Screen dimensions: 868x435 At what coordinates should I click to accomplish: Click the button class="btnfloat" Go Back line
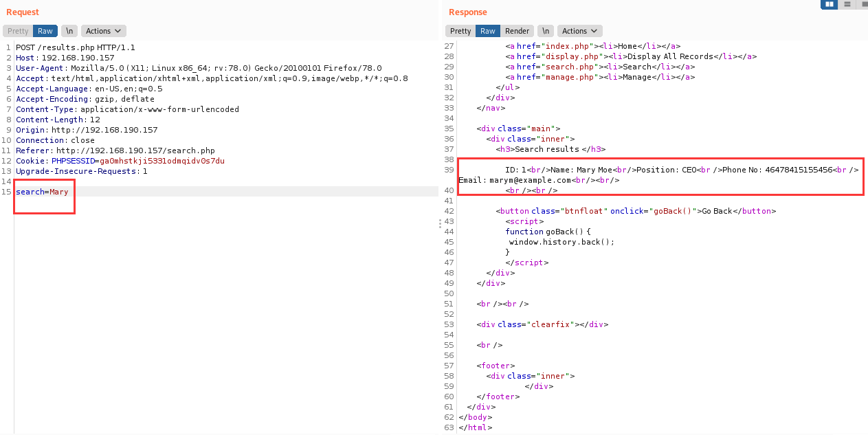(x=636, y=211)
